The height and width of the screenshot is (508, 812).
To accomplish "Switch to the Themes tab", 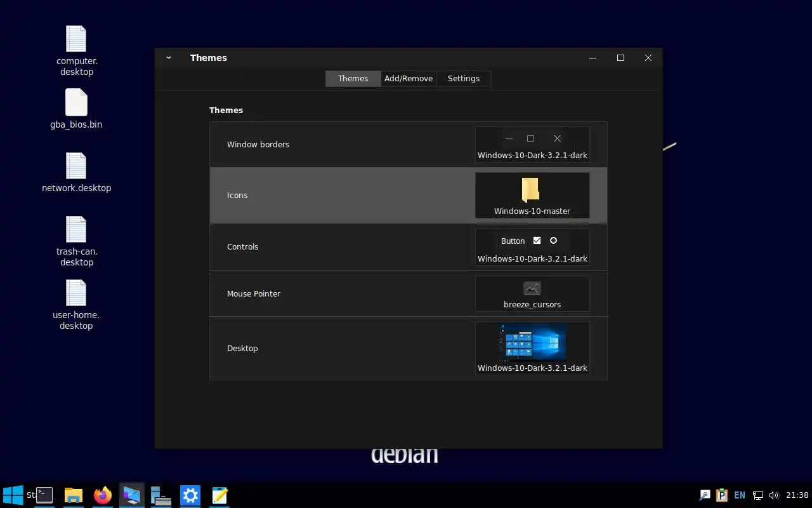I will pos(353,79).
